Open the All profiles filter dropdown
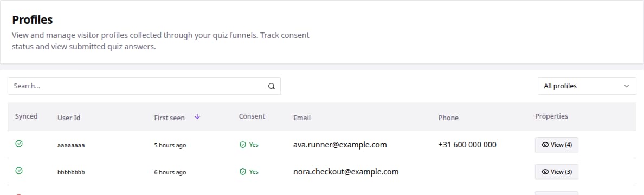 coord(587,86)
